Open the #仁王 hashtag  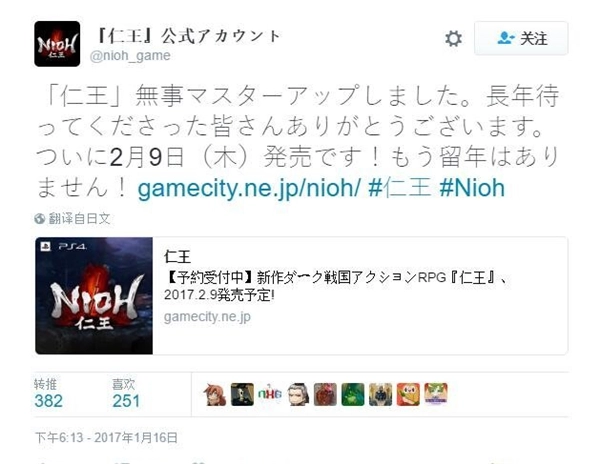tap(399, 188)
